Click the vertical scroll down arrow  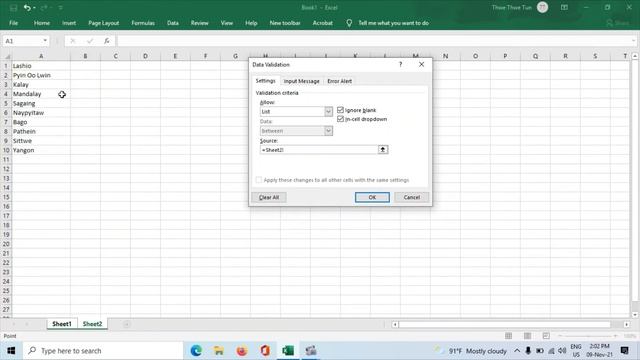[x=635, y=315]
